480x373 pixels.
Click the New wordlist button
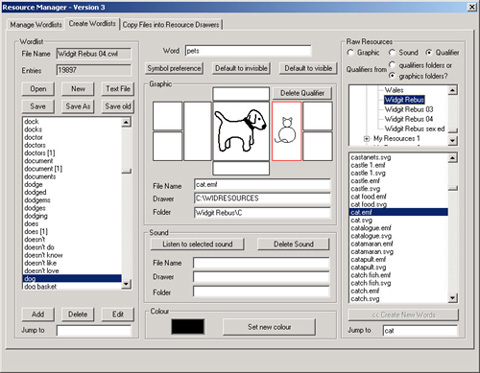coord(78,89)
